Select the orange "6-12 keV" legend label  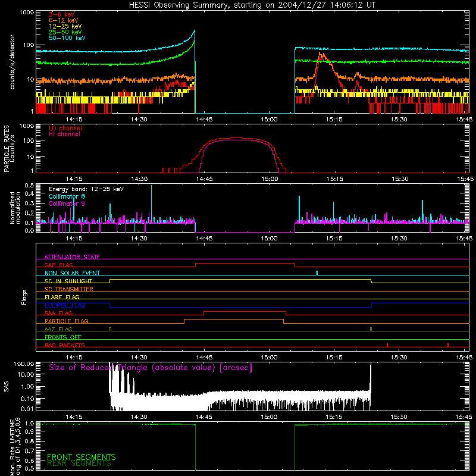[64, 20]
